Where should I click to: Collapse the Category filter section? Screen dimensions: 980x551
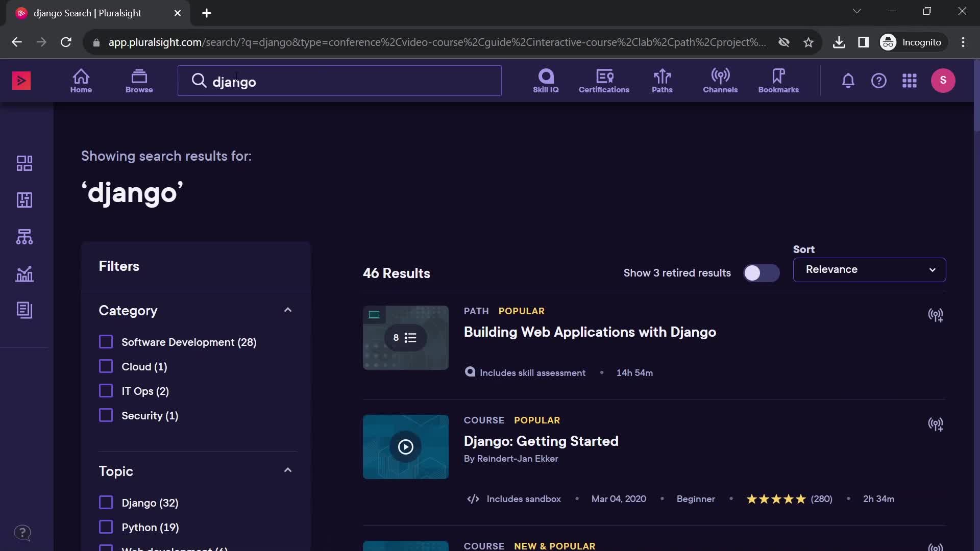(x=288, y=310)
